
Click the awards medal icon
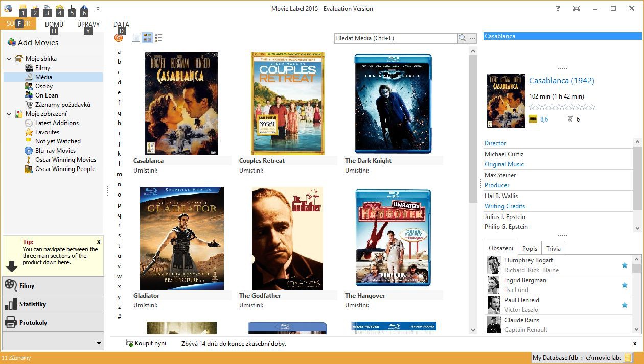570,119
